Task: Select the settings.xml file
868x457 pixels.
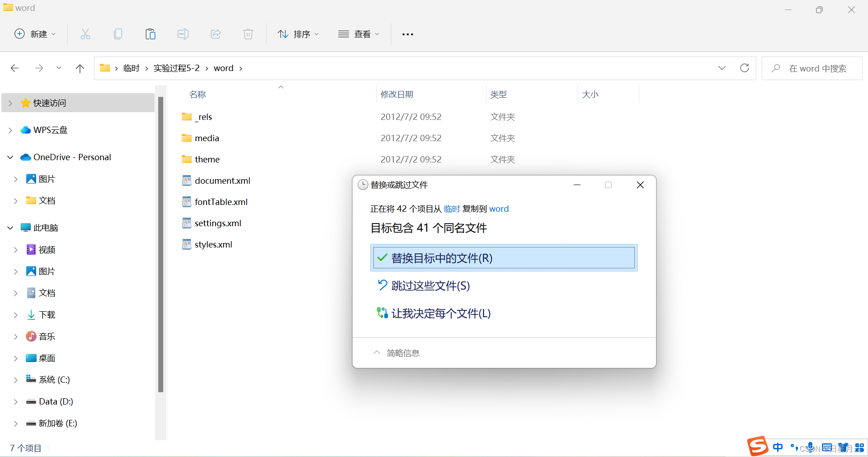Action: (212, 223)
